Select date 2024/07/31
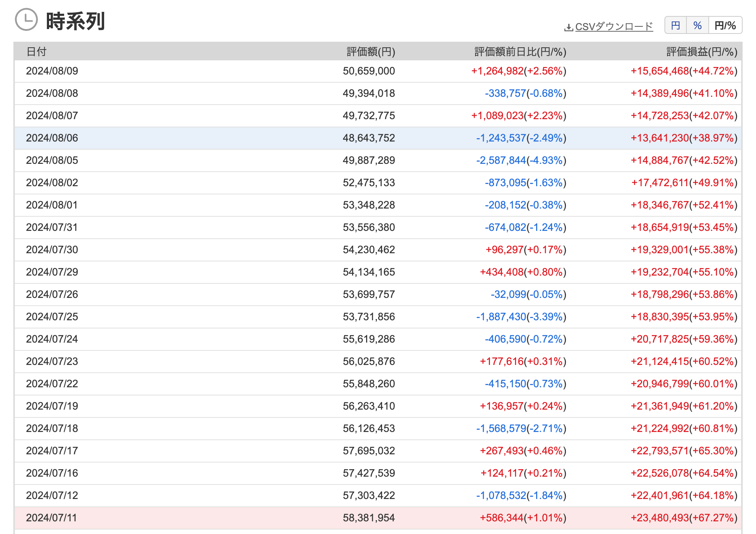 tap(52, 227)
